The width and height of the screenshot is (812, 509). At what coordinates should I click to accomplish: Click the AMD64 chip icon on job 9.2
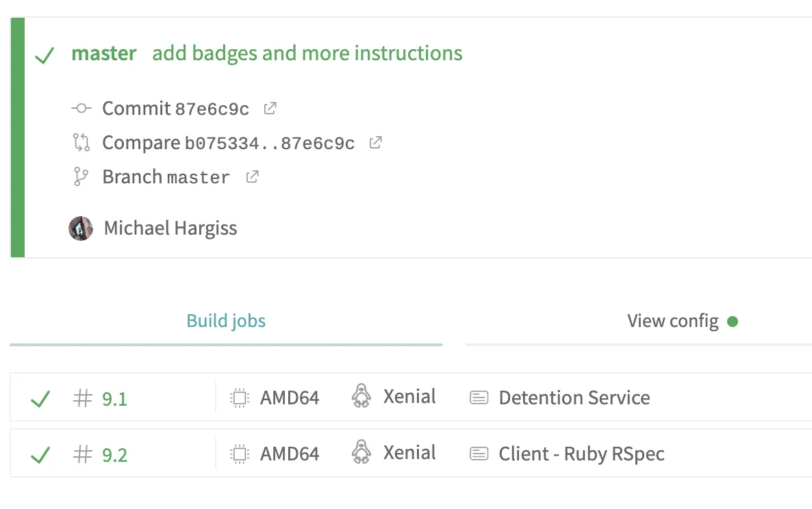point(238,454)
